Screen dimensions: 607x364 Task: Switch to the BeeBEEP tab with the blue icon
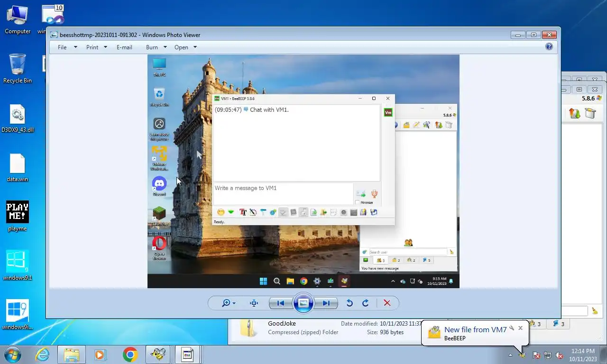coord(559,324)
